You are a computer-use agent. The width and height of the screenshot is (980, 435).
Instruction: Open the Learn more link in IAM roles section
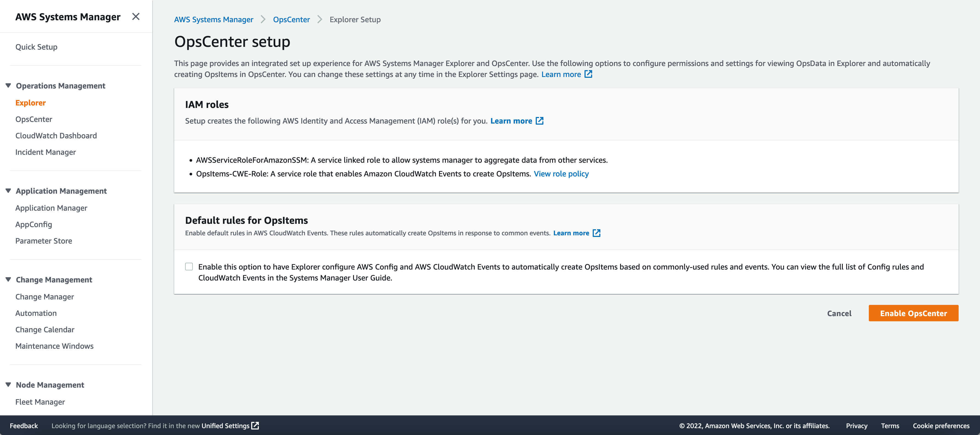coord(512,121)
